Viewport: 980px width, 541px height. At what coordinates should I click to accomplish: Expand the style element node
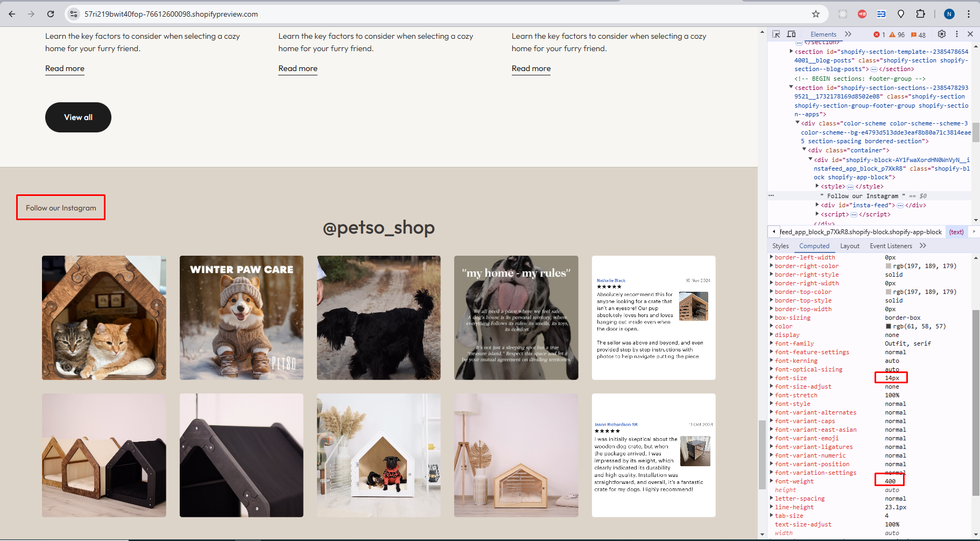click(817, 186)
